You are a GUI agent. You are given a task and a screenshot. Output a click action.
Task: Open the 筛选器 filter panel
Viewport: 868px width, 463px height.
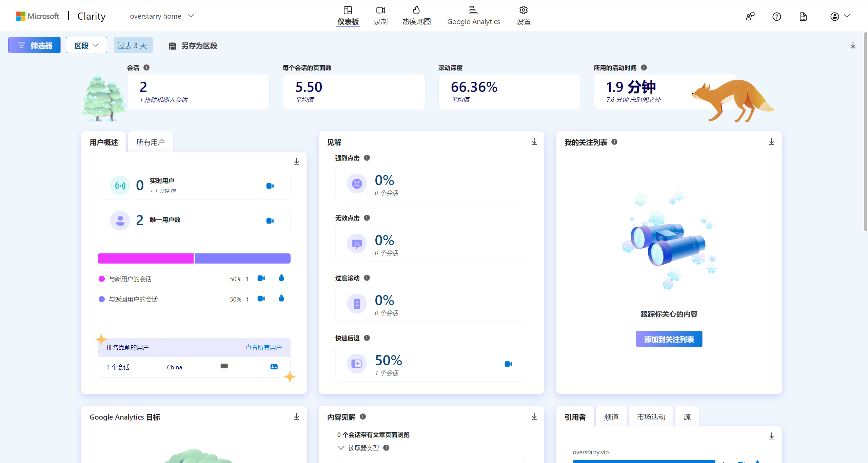(34, 45)
